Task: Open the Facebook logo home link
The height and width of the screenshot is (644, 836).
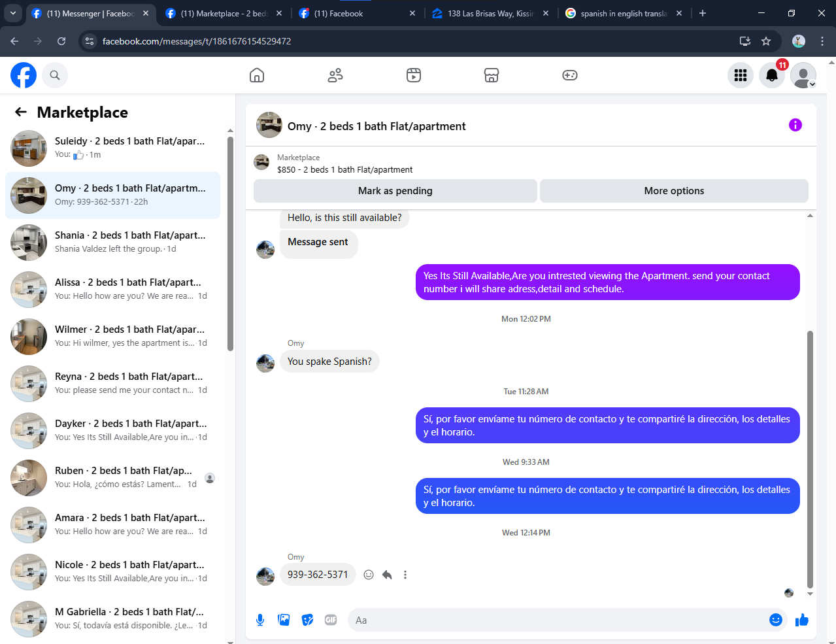Action: pos(24,75)
